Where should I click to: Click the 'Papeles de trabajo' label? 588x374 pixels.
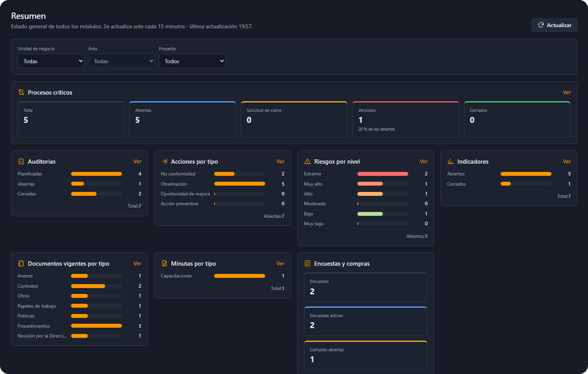(x=37, y=306)
